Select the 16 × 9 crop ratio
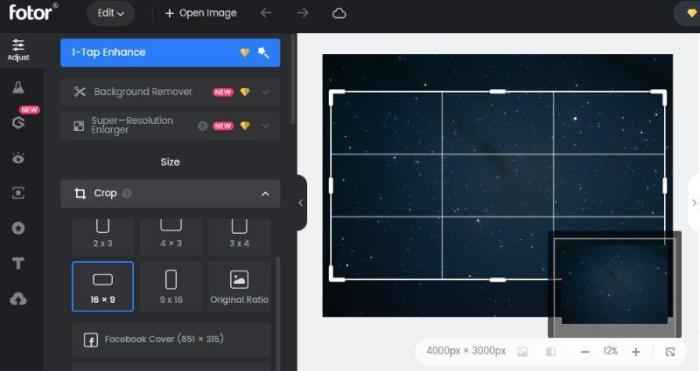The width and height of the screenshot is (700, 371). click(x=103, y=286)
